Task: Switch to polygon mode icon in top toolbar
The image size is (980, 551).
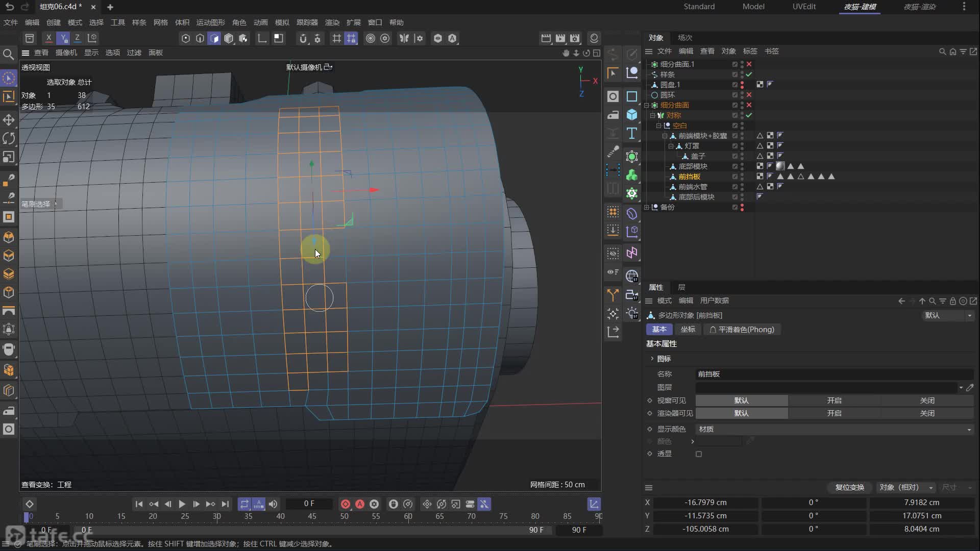Action: point(214,38)
